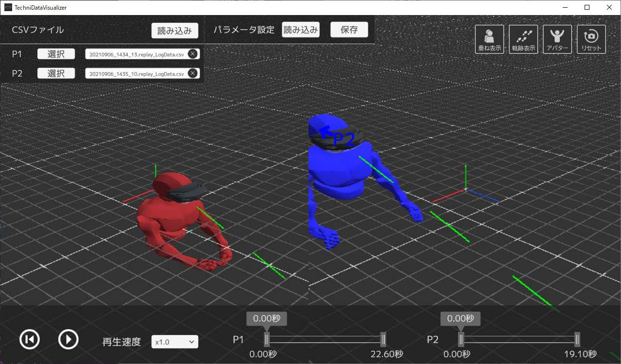Clear the P2 CSV file selection
This screenshot has height=364, width=621.
click(193, 73)
